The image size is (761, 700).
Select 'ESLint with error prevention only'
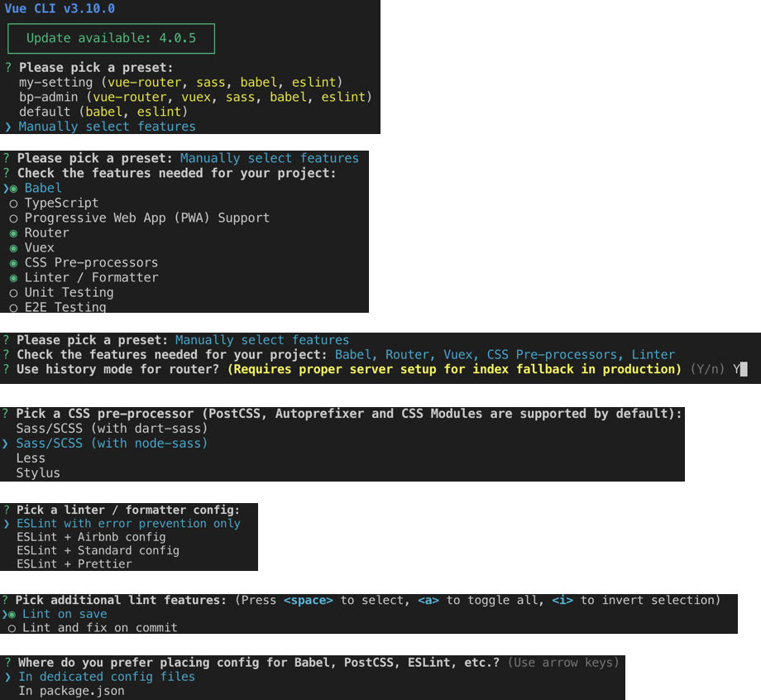pos(128,523)
